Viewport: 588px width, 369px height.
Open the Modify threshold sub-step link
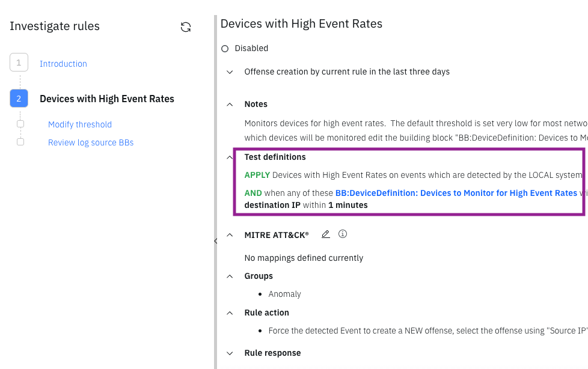point(80,124)
